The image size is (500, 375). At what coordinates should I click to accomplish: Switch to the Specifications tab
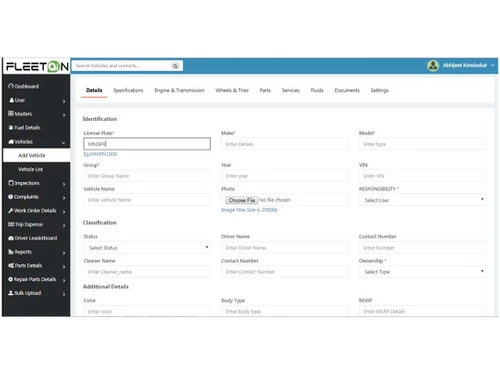pos(128,90)
